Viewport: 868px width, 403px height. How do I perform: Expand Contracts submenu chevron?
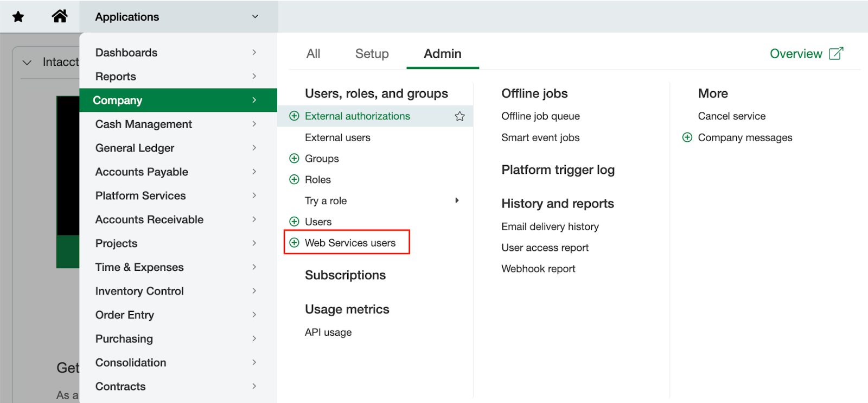[254, 386]
